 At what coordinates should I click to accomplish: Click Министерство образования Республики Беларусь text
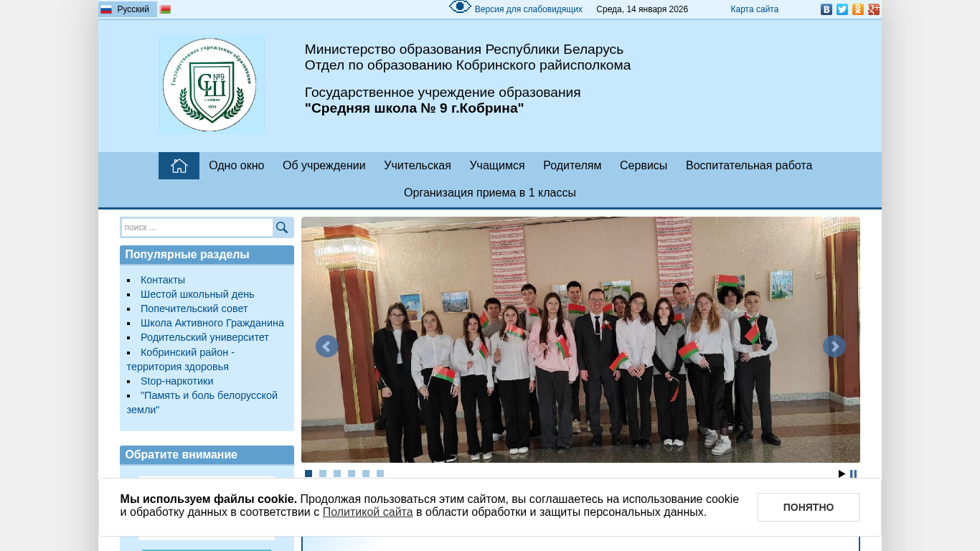tap(464, 50)
